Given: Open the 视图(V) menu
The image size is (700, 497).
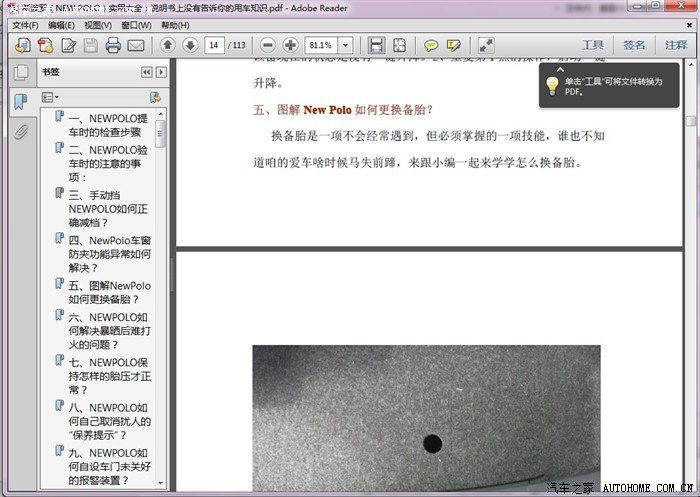Looking at the screenshot, I should pos(98,25).
